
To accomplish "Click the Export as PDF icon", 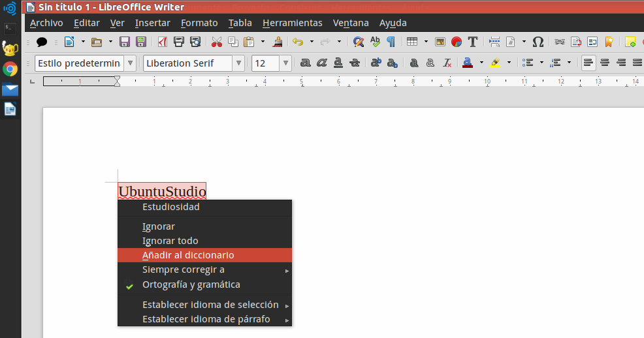I will click(x=163, y=42).
